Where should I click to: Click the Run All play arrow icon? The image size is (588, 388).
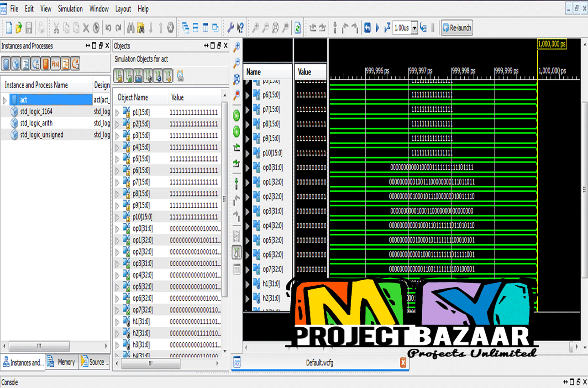[x=377, y=28]
